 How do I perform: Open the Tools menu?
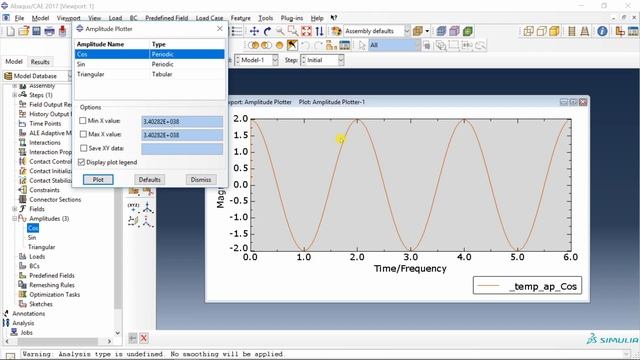tap(265, 18)
